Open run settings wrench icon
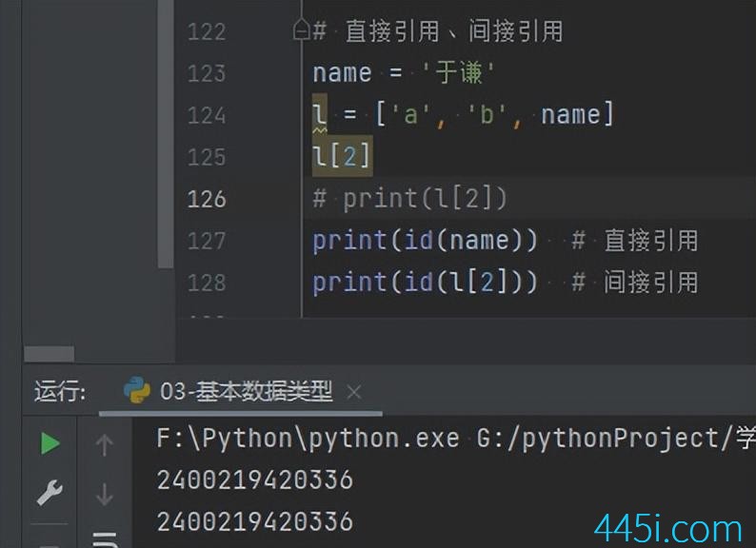Viewport: 756px width, 548px height. point(50,492)
